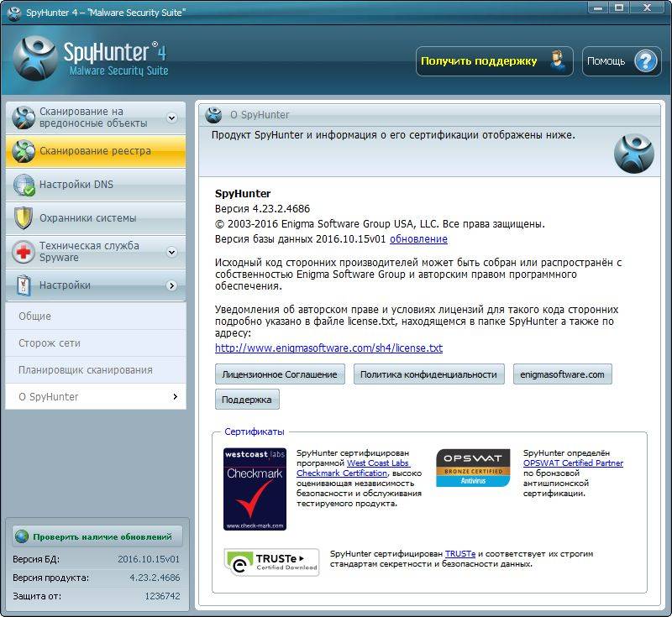Close the SpyHunter window
The width and height of the screenshot is (672, 617).
click(x=648, y=8)
